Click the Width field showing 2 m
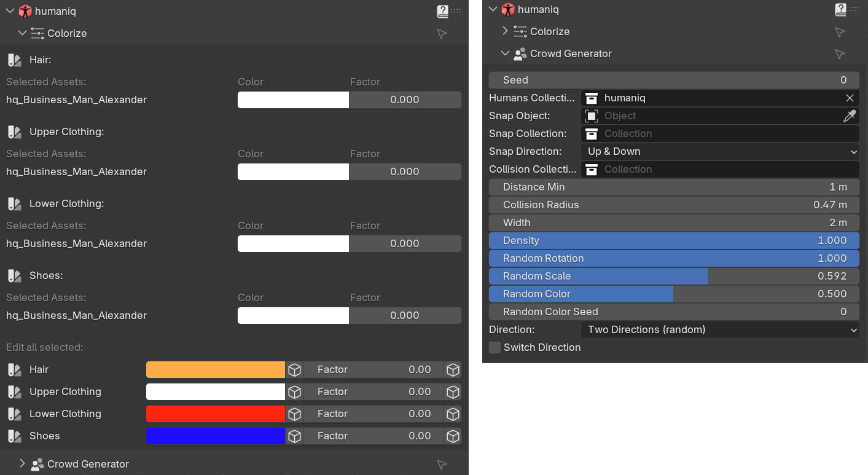 [x=674, y=222]
